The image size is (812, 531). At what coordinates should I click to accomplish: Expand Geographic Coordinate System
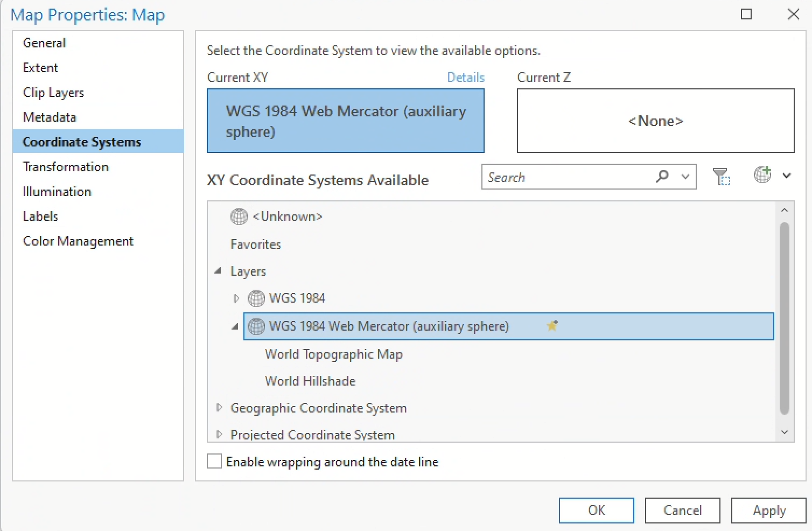tap(219, 408)
